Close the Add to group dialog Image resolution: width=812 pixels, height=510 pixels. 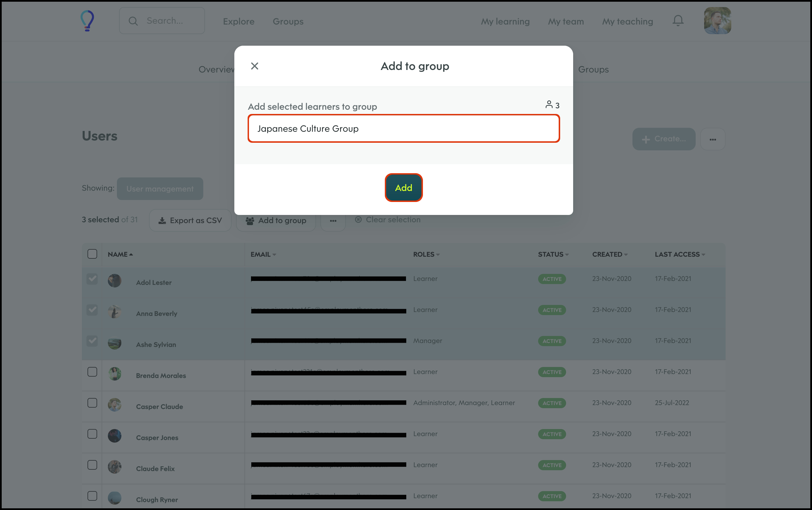pyautogui.click(x=255, y=66)
